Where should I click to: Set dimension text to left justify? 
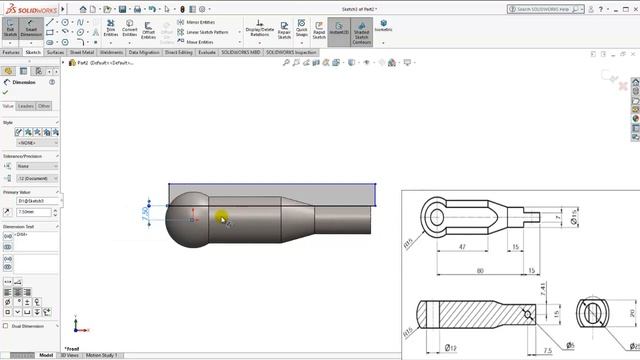[7, 292]
